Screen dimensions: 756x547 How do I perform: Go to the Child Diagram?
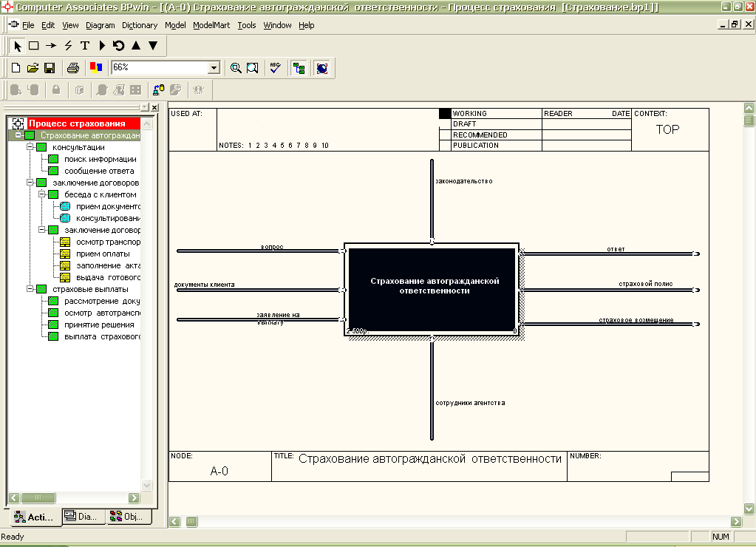click(x=153, y=46)
